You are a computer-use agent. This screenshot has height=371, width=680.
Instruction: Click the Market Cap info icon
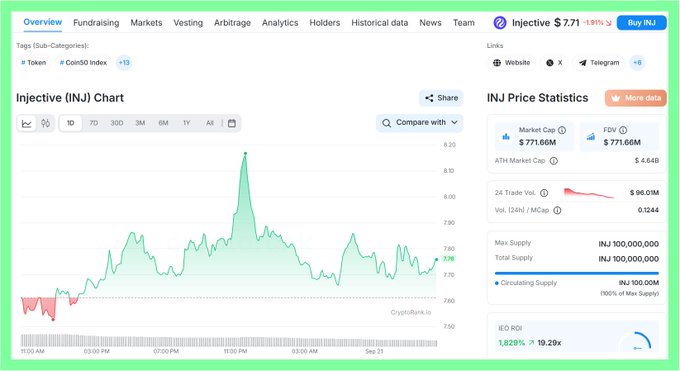(562, 130)
